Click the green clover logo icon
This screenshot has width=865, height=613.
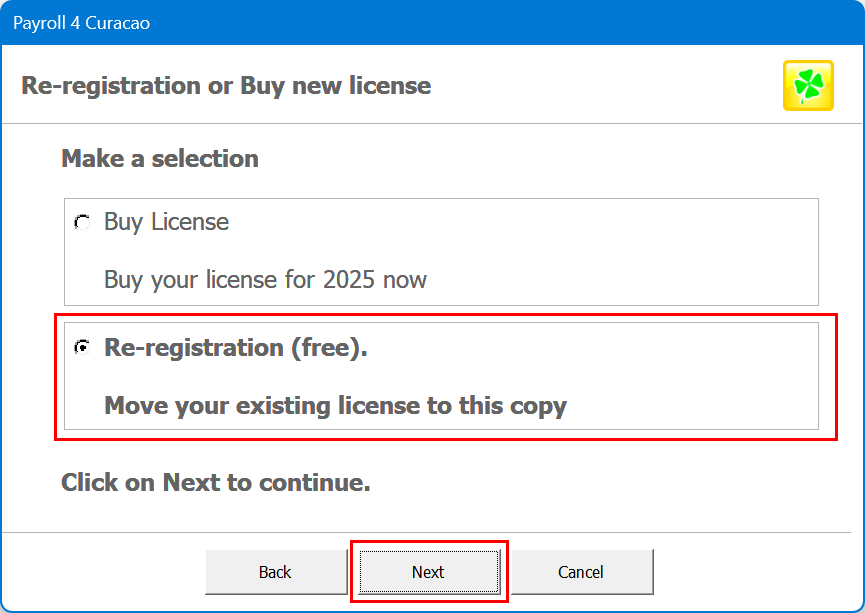(x=808, y=86)
